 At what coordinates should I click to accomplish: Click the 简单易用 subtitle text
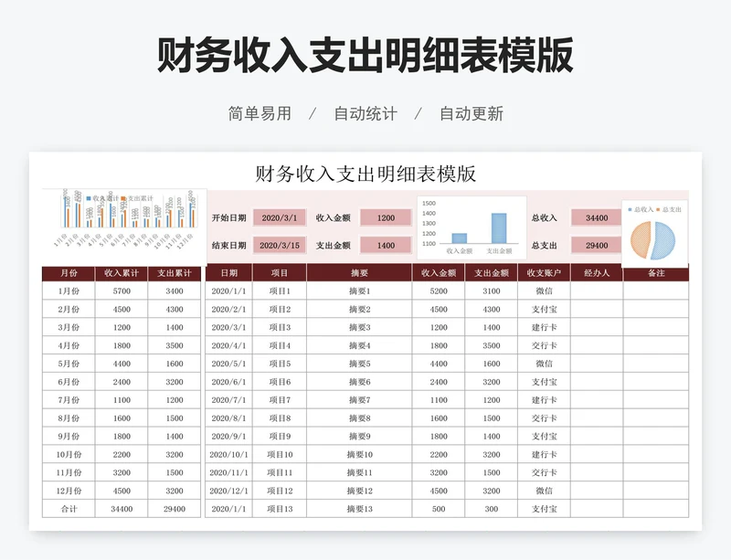[x=260, y=113]
